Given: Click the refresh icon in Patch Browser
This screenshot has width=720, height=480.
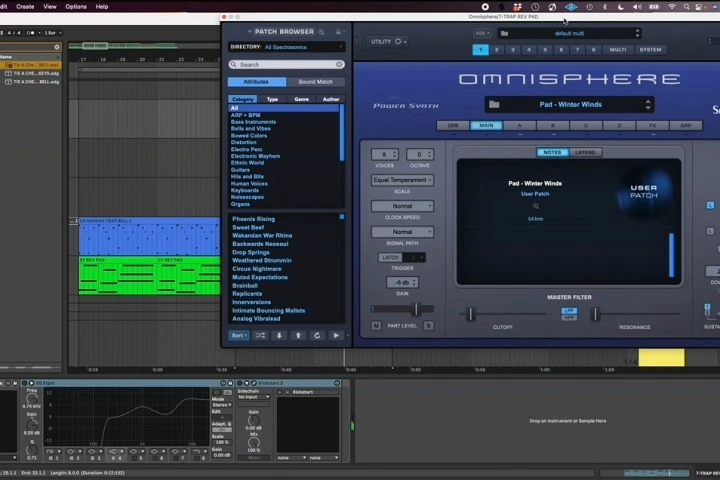Looking at the screenshot, I should pos(317,335).
